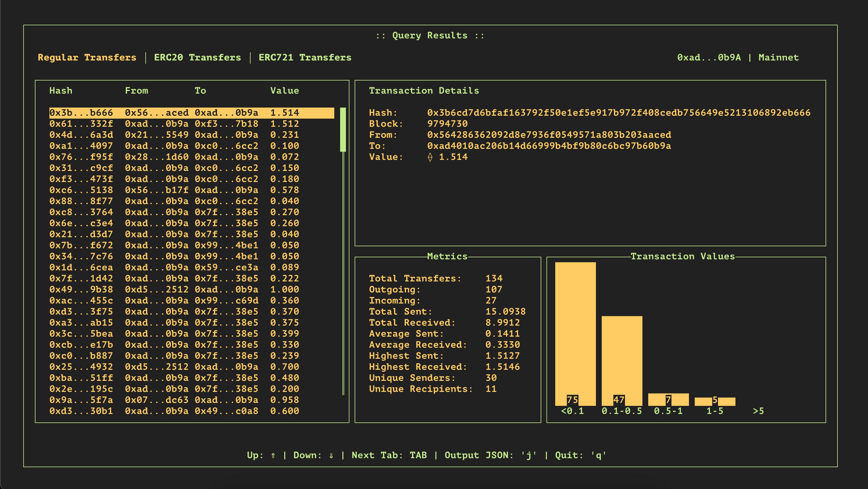
Task: Click the Ether symbol before 1.514
Action: [430, 157]
